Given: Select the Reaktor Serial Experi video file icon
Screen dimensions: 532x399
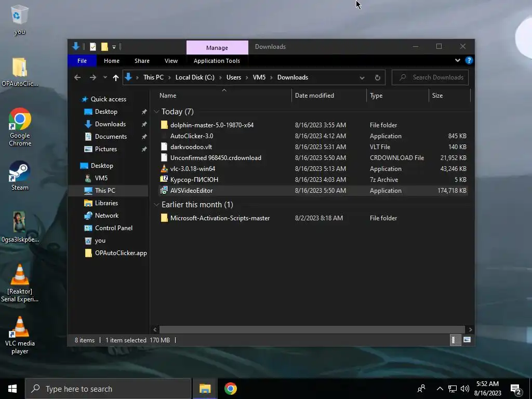Looking at the screenshot, I should coord(20,283).
